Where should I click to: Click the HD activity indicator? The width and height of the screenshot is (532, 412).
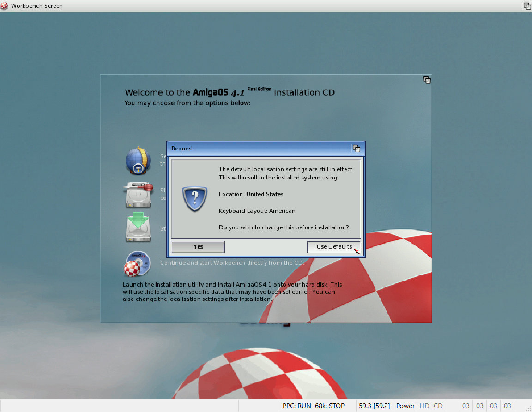tap(424, 406)
